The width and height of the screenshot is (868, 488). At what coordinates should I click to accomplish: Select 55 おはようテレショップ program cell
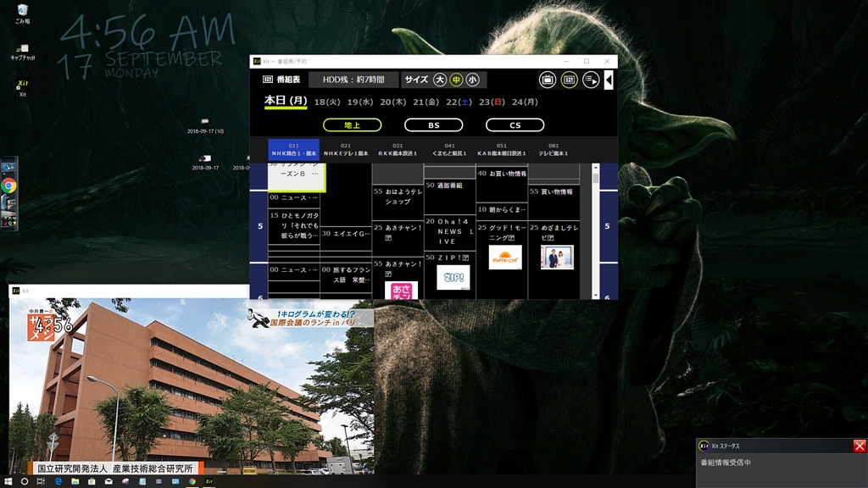coord(398,203)
